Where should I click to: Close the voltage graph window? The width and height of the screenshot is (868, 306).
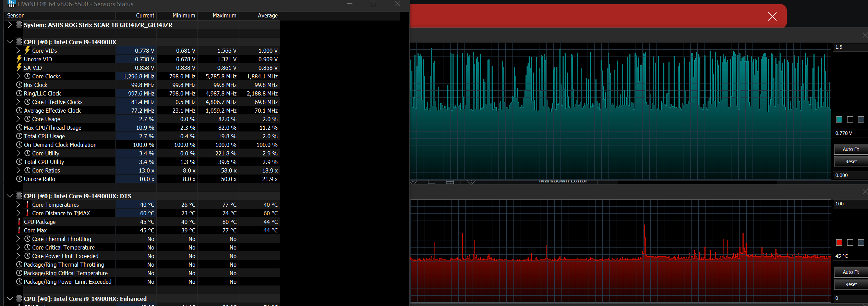click(x=865, y=35)
